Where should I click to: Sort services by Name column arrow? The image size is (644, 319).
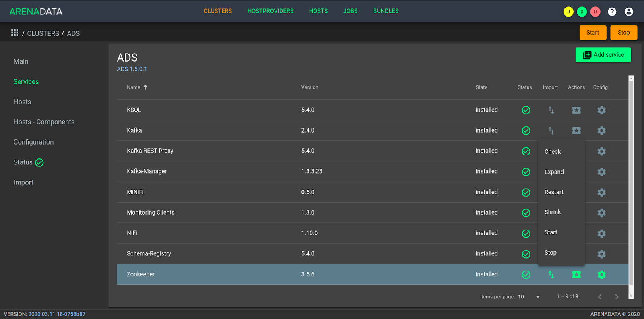pos(145,87)
